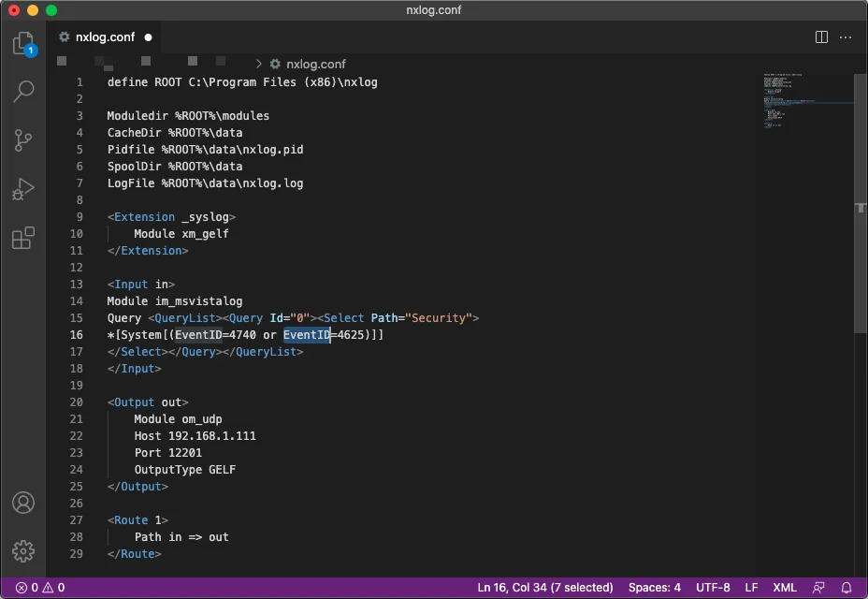Image resolution: width=868 pixels, height=599 pixels.
Task: Click '<Input in>' tag on line 13
Action: click(x=141, y=285)
